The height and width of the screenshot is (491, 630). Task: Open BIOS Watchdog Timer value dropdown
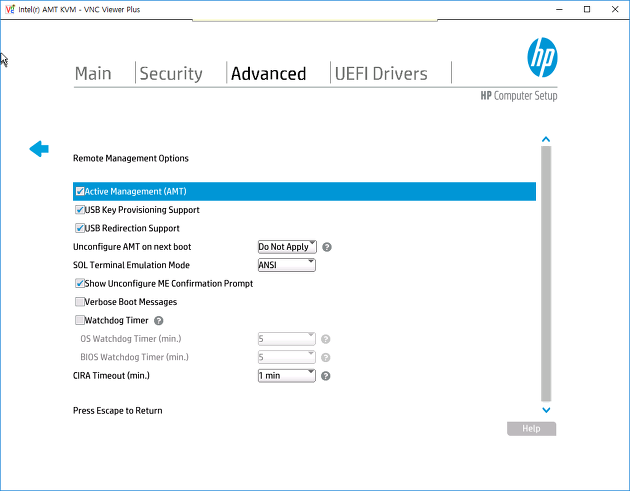pos(286,357)
